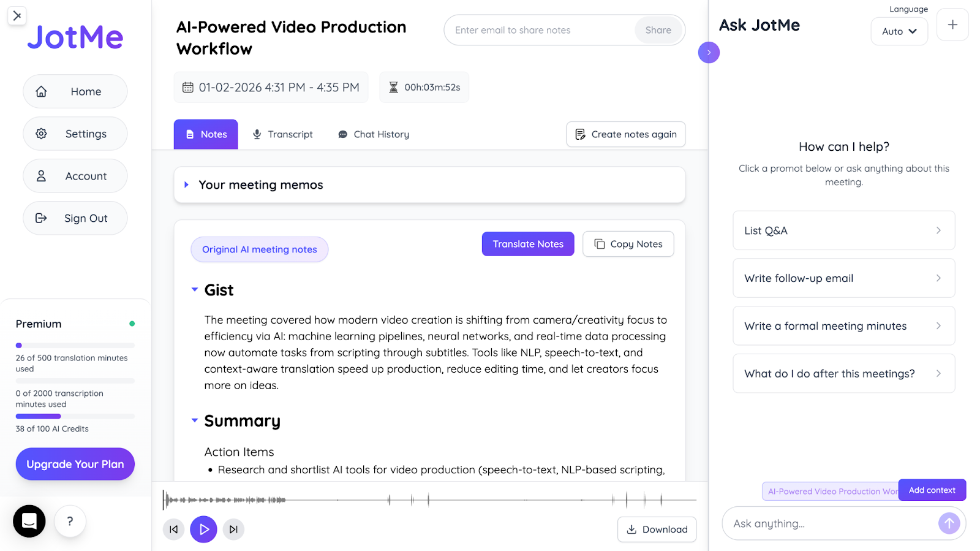Open the Chat History tab
Image resolution: width=980 pixels, height=551 pixels.
coord(374,134)
